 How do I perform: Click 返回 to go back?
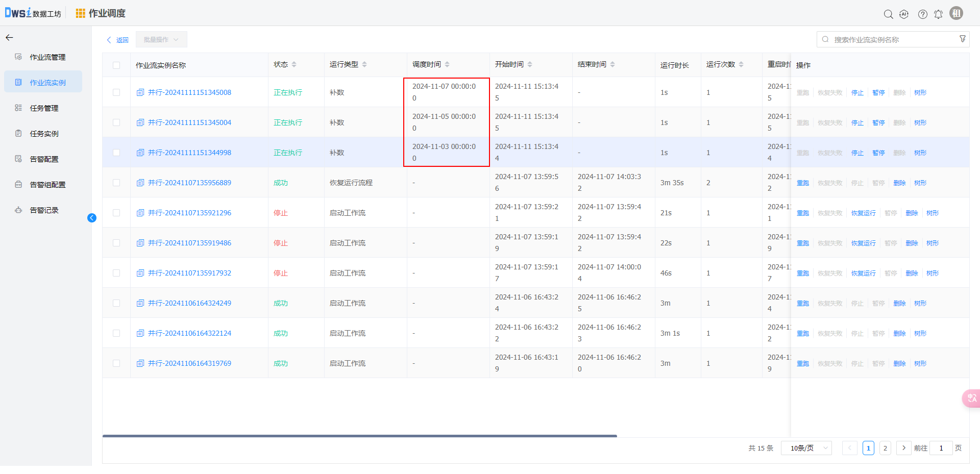click(118, 40)
